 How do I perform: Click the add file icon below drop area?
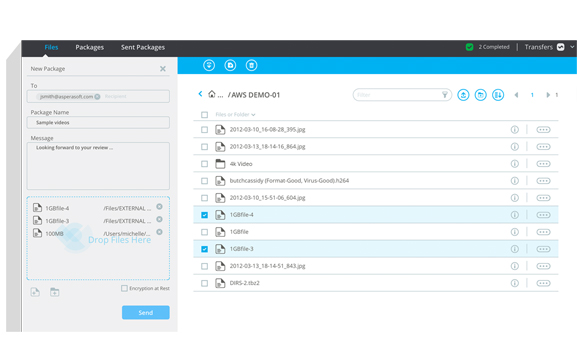coord(35,292)
